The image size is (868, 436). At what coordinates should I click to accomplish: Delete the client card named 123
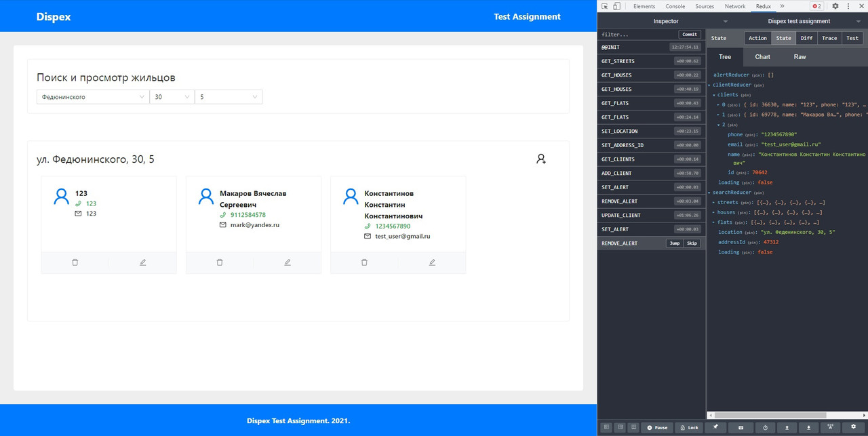coord(75,262)
